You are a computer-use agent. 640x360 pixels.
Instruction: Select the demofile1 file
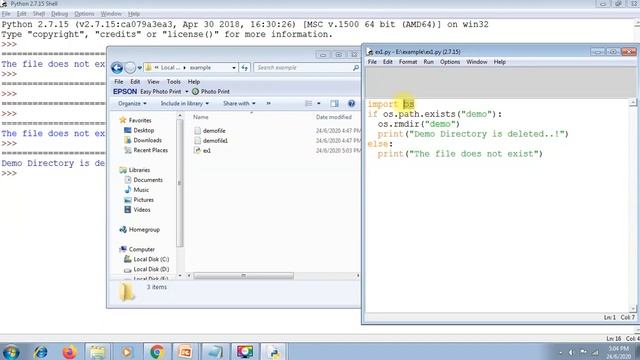coord(215,141)
